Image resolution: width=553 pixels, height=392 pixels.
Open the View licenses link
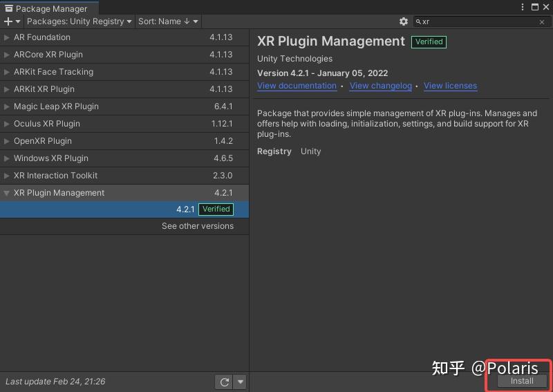click(451, 86)
